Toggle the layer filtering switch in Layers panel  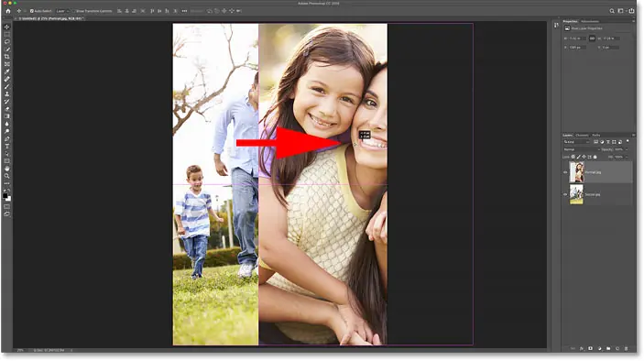628,141
